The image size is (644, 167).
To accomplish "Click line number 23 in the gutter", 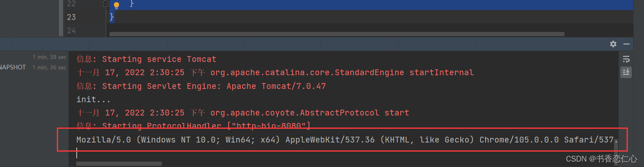I will tap(71, 17).
